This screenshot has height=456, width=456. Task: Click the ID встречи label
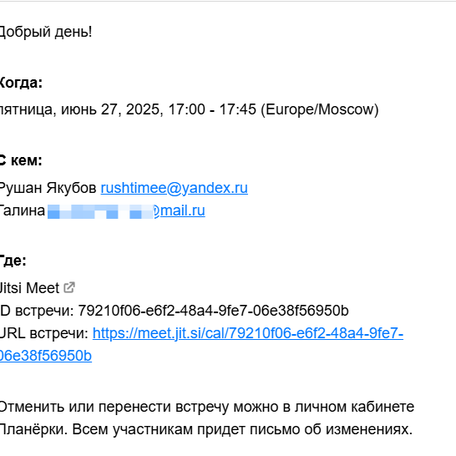[x=37, y=311]
